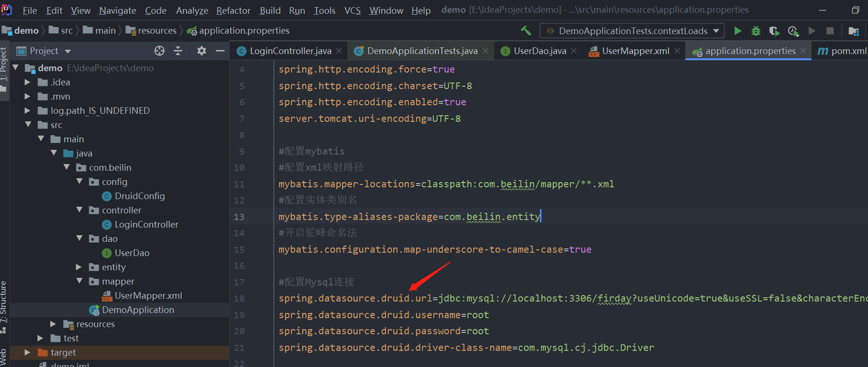Close the DemoApplicationTests.java tab
868x367 pixels.
coord(485,51)
